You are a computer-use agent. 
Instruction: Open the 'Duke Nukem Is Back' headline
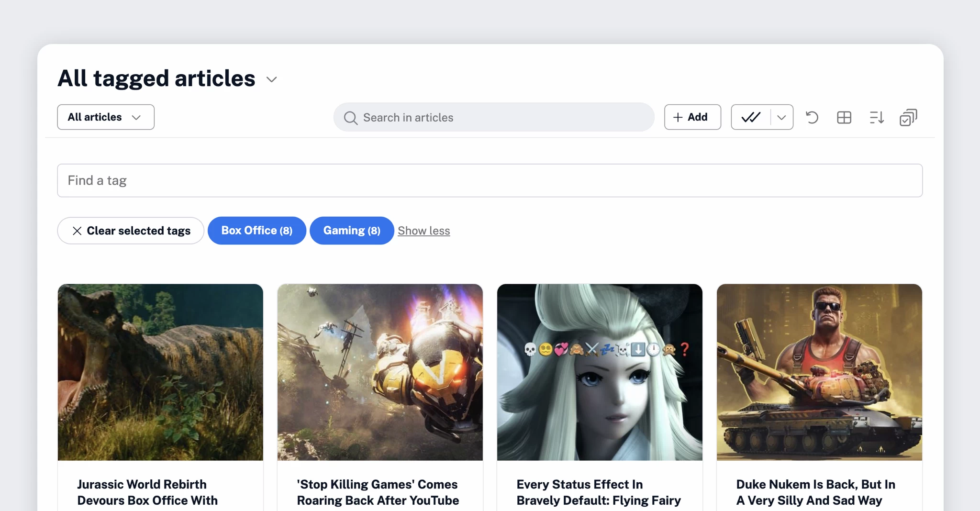tap(815, 492)
